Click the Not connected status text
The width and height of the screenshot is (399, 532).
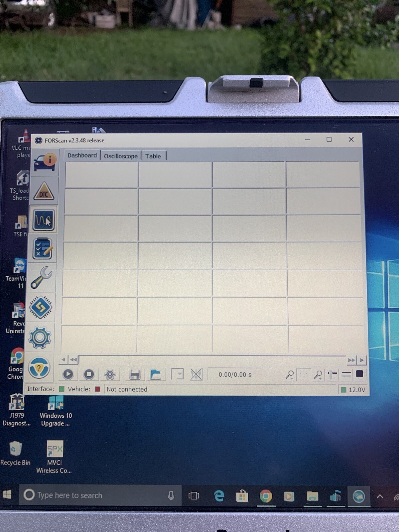pyautogui.click(x=127, y=389)
